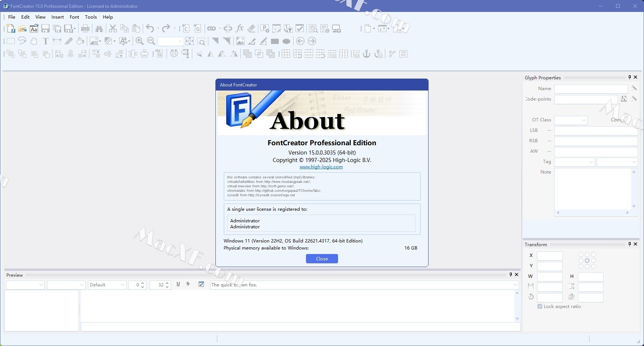Toggle the Lock aspect ratio checkbox
Screen dimensions: 644x346
(540, 307)
